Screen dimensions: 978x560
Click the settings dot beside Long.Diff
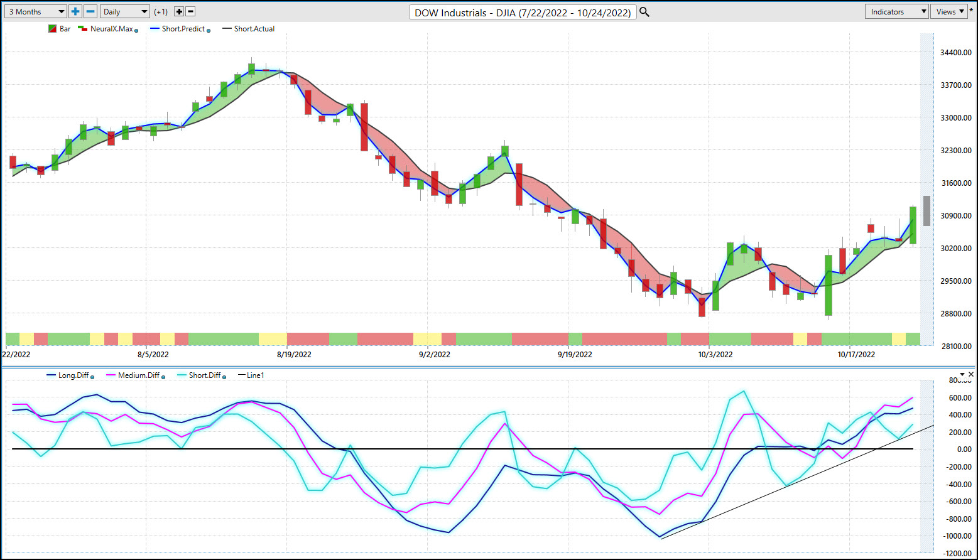92,377
